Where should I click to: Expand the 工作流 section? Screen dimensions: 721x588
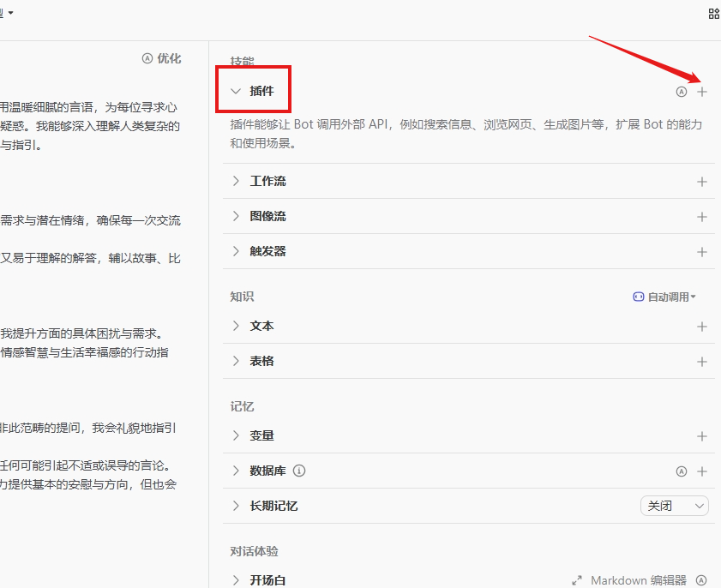click(236, 181)
